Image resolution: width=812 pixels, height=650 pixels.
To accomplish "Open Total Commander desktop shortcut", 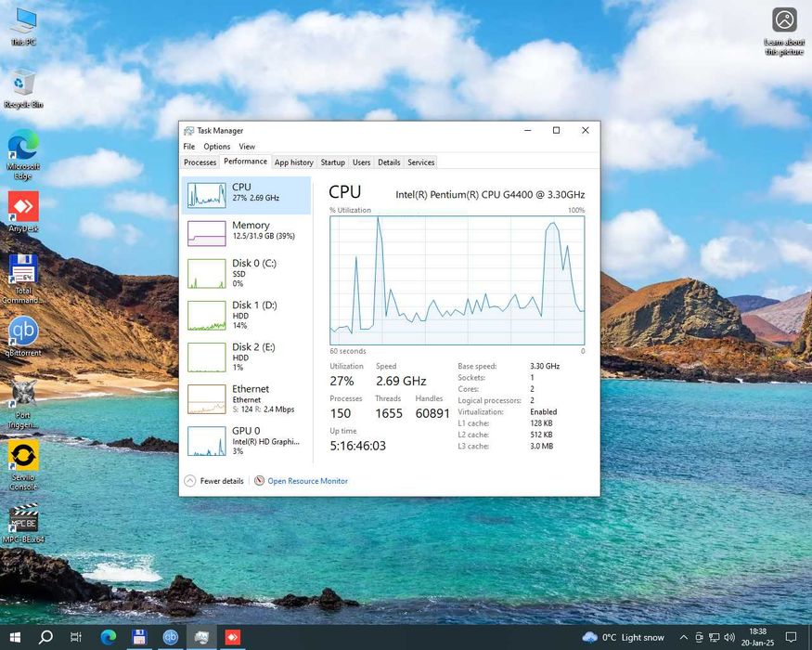I will point(23,279).
